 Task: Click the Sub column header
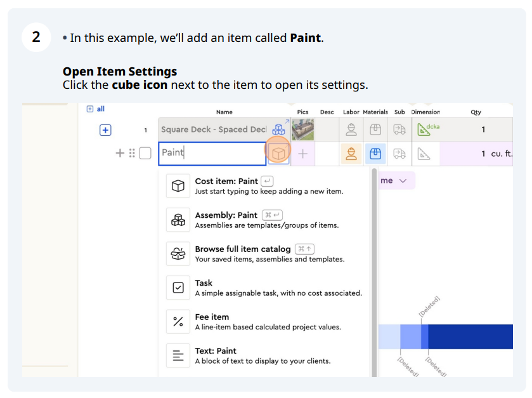coord(399,112)
